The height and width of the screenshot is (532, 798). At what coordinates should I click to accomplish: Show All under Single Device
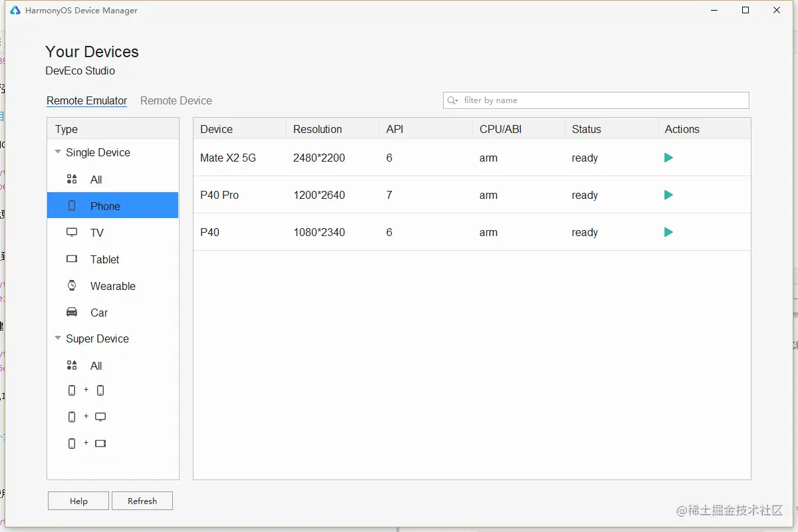[x=96, y=180]
